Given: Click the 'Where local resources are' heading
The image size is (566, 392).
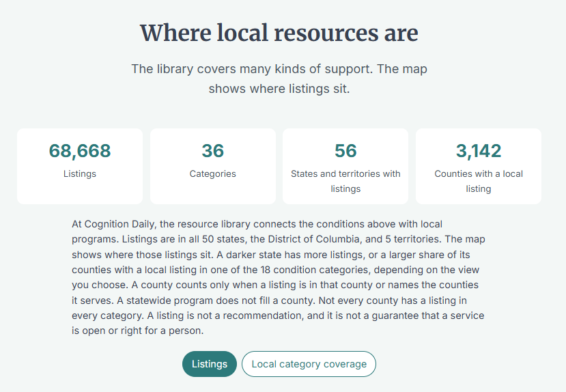Looking at the screenshot, I should point(279,33).
